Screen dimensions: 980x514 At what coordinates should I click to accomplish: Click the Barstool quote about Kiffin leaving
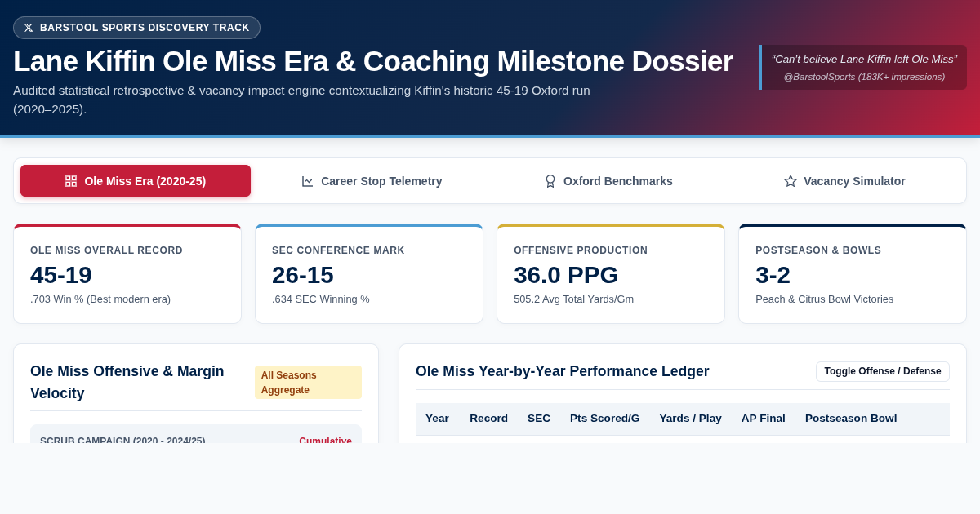(x=864, y=59)
